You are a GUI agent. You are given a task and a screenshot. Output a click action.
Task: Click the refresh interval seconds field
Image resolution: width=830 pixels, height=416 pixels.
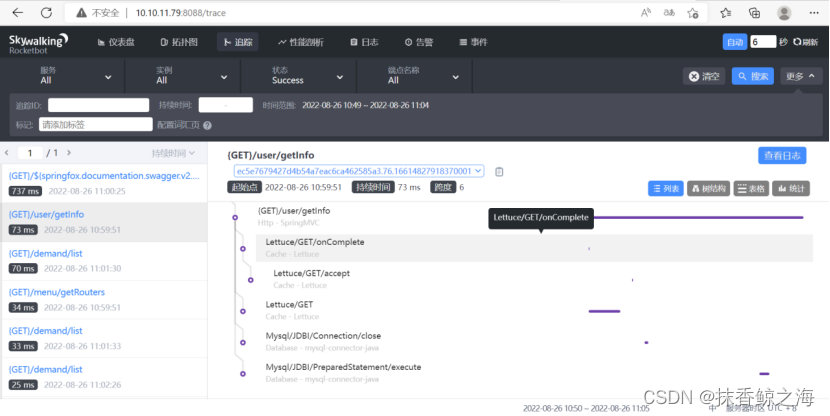pyautogui.click(x=763, y=42)
